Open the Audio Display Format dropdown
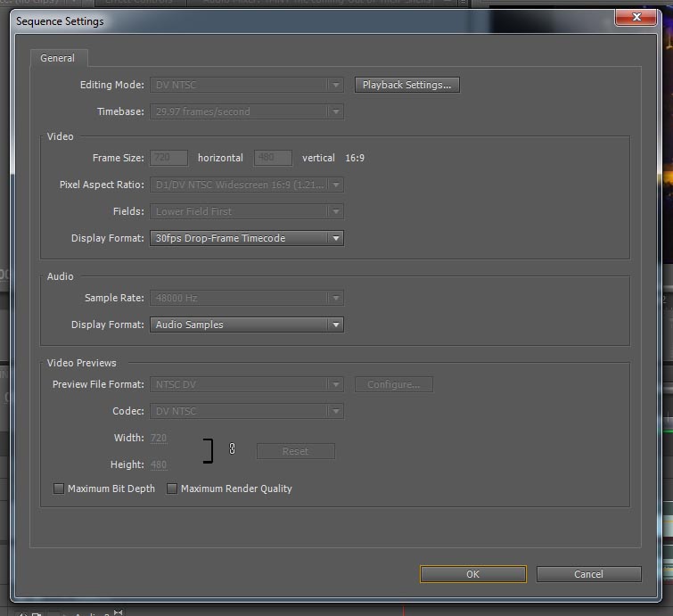The height and width of the screenshot is (616, 673). pyautogui.click(x=247, y=324)
